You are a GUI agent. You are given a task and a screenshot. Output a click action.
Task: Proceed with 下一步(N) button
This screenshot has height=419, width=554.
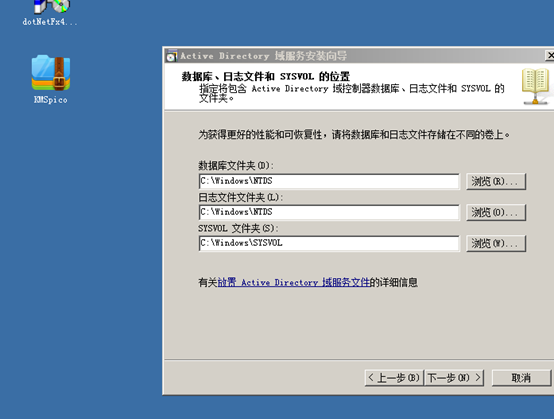point(454,378)
